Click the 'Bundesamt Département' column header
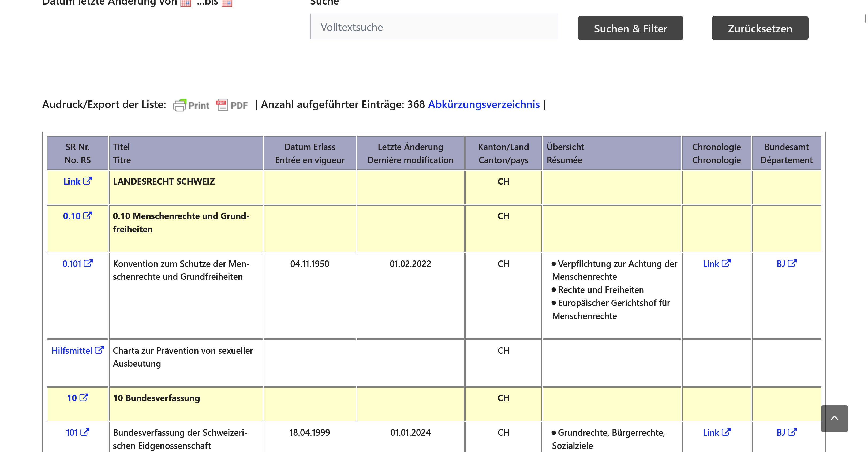This screenshot has width=868, height=452. coord(787,153)
